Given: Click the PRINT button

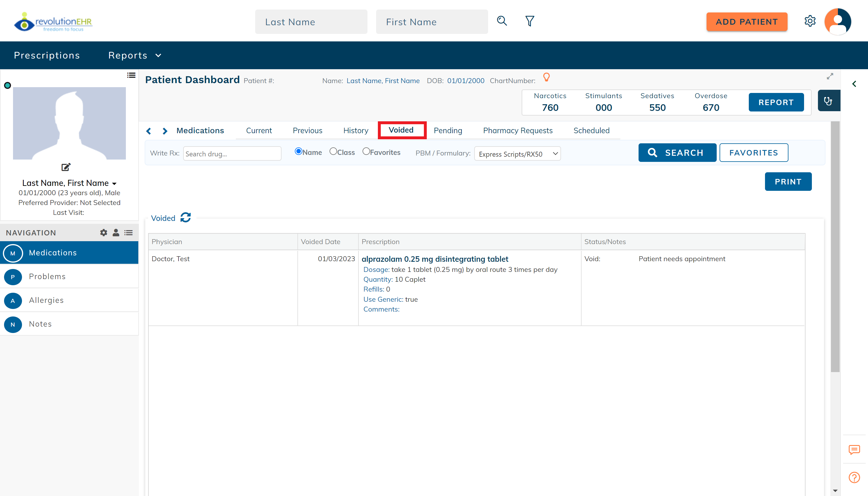Looking at the screenshot, I should coord(788,182).
